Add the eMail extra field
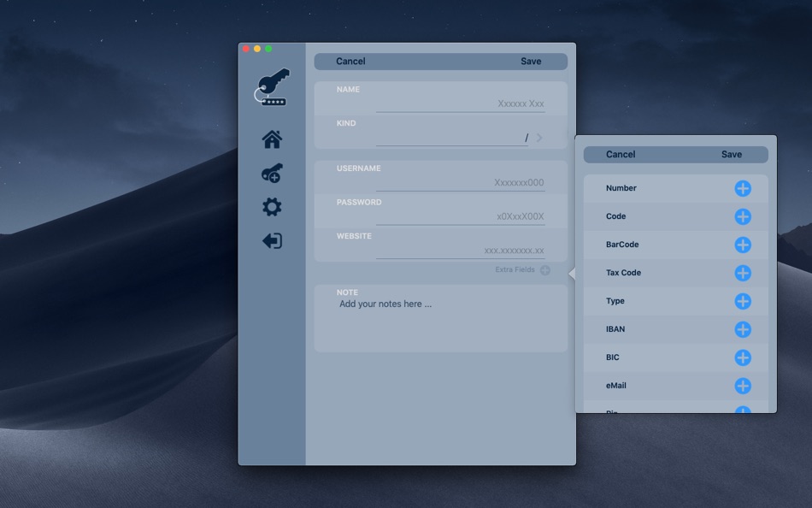 point(743,386)
